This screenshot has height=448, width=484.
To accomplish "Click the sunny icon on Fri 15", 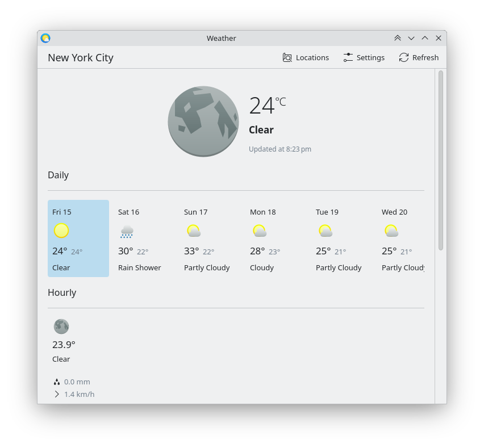I will 61,231.
